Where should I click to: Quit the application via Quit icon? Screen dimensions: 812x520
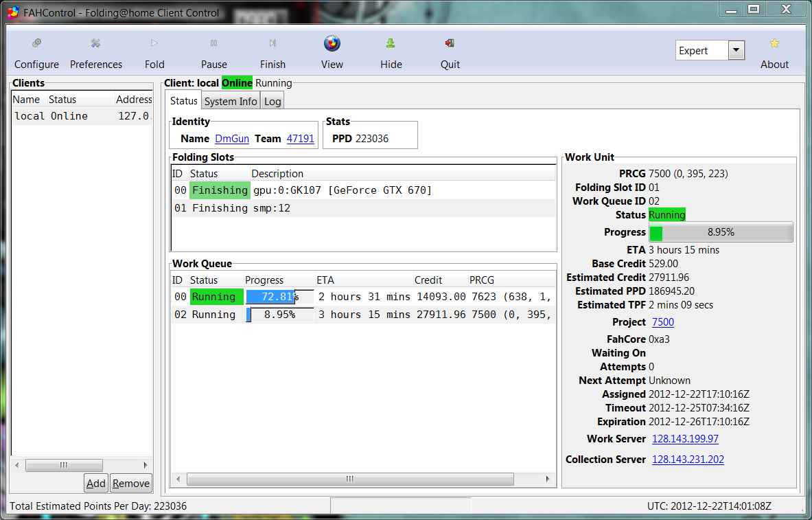click(450, 44)
